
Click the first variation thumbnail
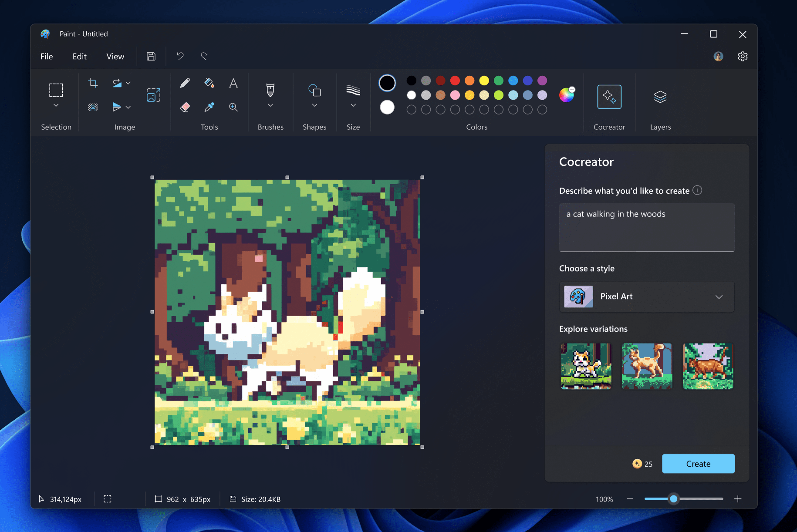[x=585, y=366]
